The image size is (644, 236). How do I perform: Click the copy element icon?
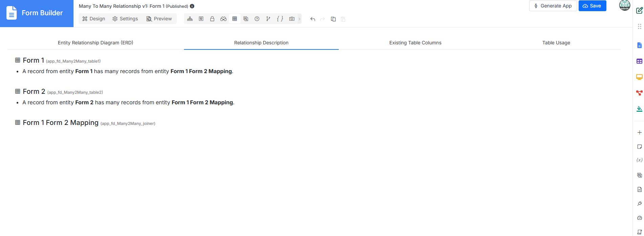click(333, 19)
